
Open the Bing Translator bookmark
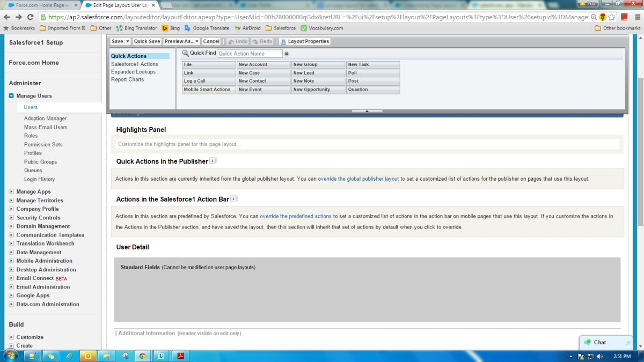coord(136,28)
